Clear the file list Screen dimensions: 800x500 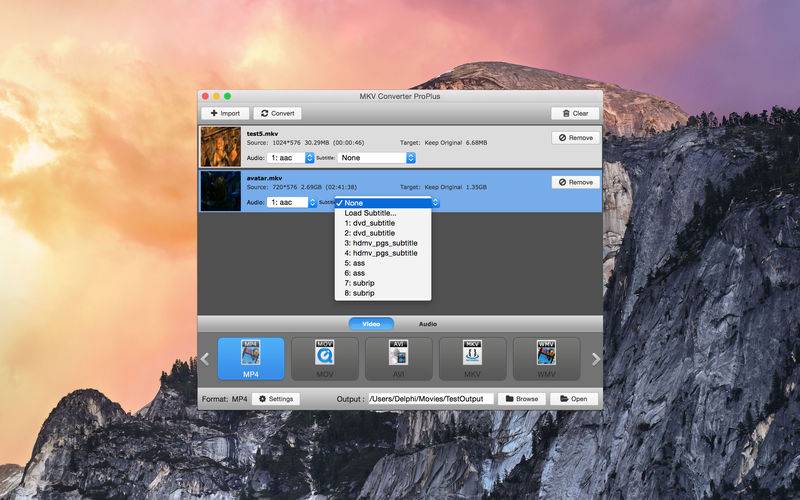[x=575, y=113]
